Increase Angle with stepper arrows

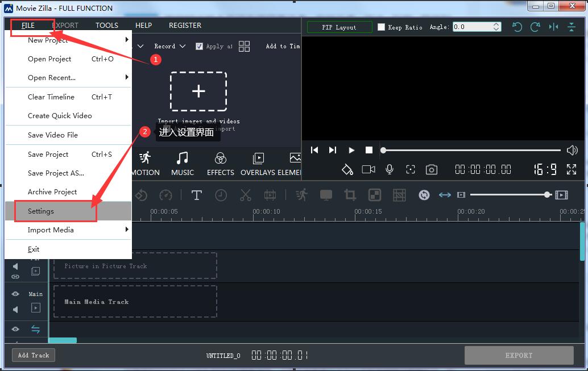(x=496, y=24)
